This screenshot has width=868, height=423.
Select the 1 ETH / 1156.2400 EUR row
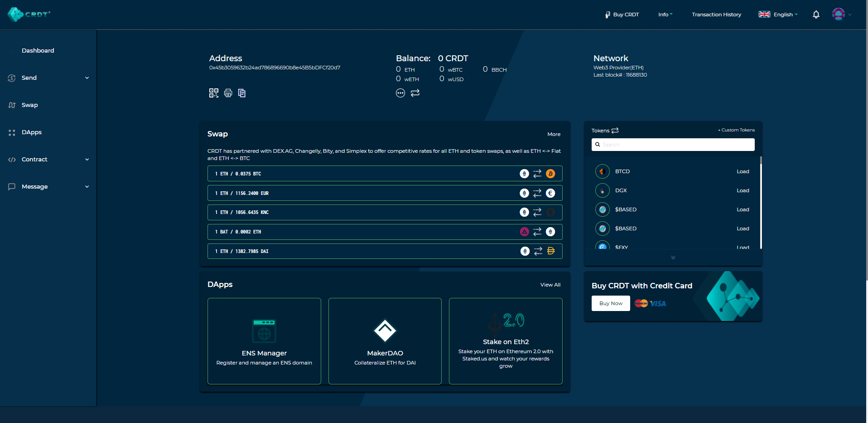point(385,193)
